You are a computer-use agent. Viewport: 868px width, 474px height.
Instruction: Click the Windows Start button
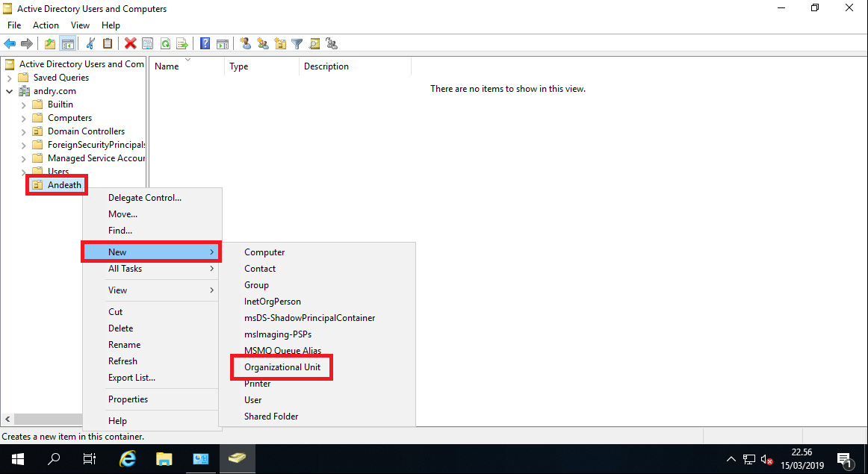click(18, 459)
